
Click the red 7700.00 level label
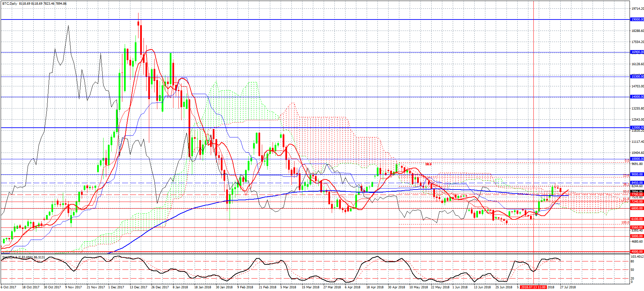[x=637, y=195]
